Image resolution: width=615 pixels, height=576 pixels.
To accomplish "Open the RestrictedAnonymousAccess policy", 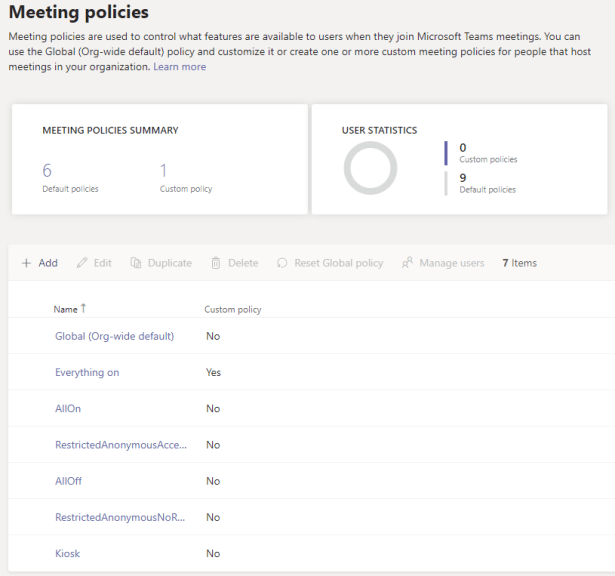I will coord(120,445).
